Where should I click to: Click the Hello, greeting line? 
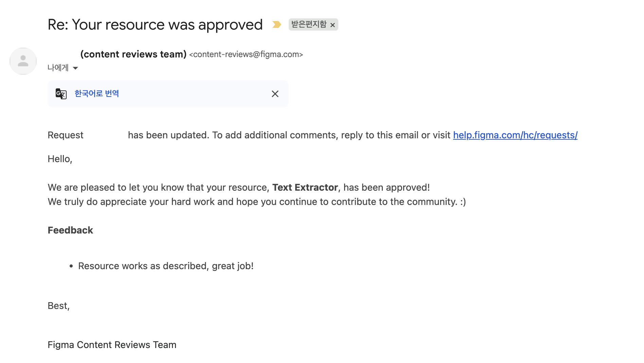[x=60, y=159]
